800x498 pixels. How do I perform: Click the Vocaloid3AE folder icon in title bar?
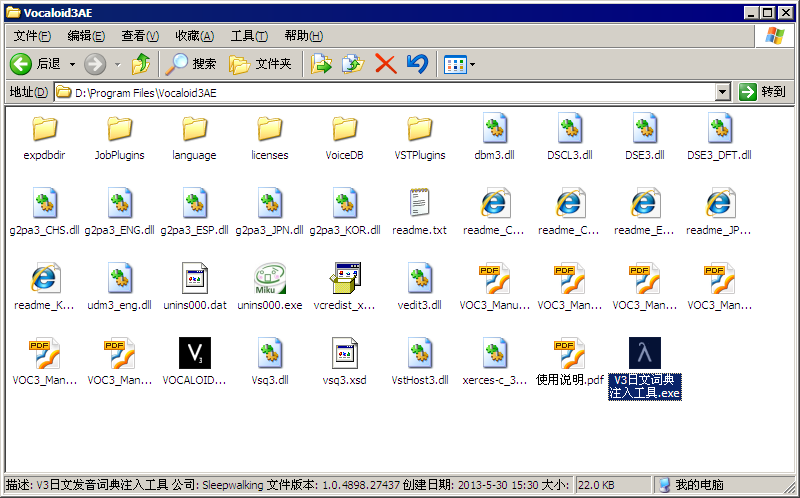pyautogui.click(x=13, y=12)
